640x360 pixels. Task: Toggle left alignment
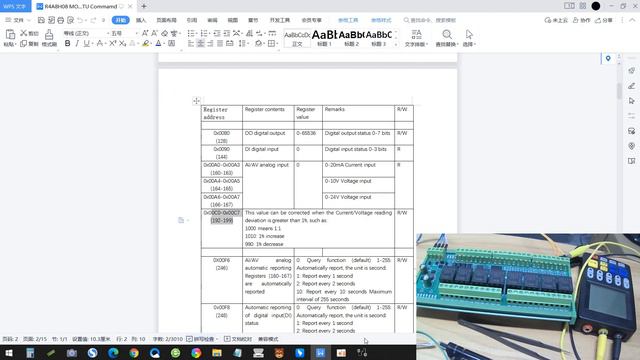click(191, 43)
